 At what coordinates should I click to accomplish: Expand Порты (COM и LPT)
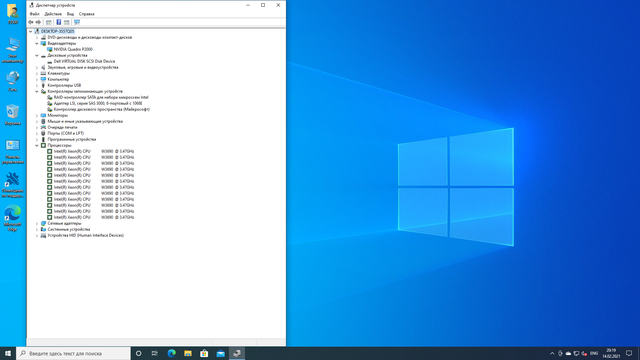37,133
